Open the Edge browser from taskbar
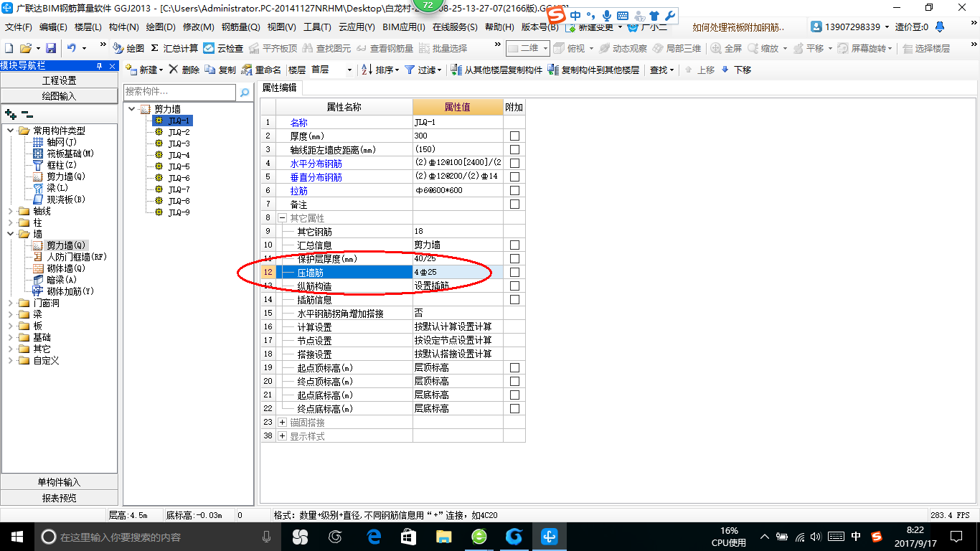The width and height of the screenshot is (980, 551). click(x=374, y=537)
